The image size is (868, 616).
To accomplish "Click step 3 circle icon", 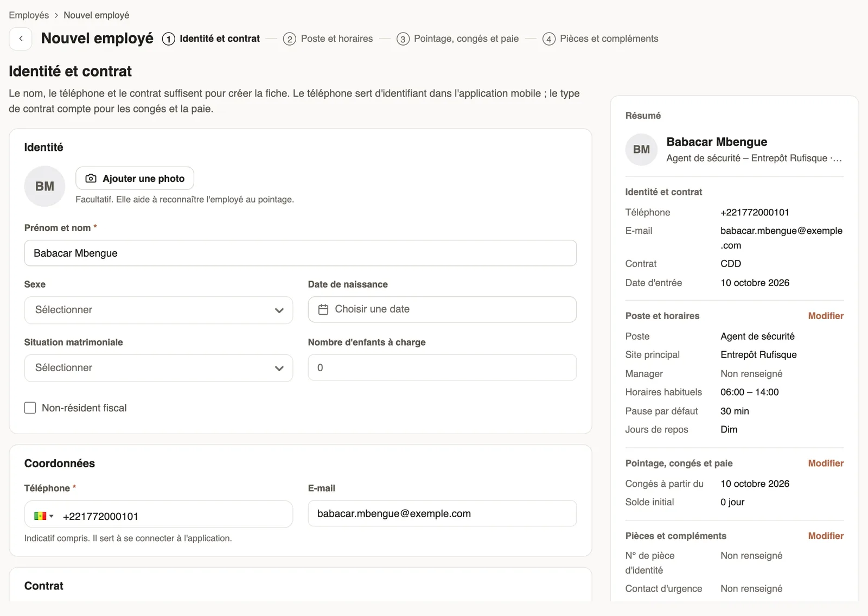I will tap(403, 39).
